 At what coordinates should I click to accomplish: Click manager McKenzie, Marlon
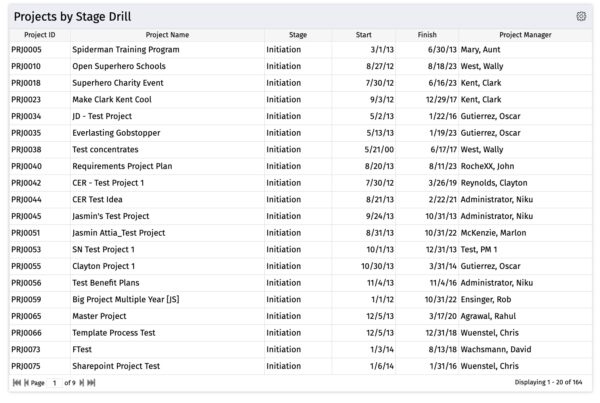(x=494, y=233)
